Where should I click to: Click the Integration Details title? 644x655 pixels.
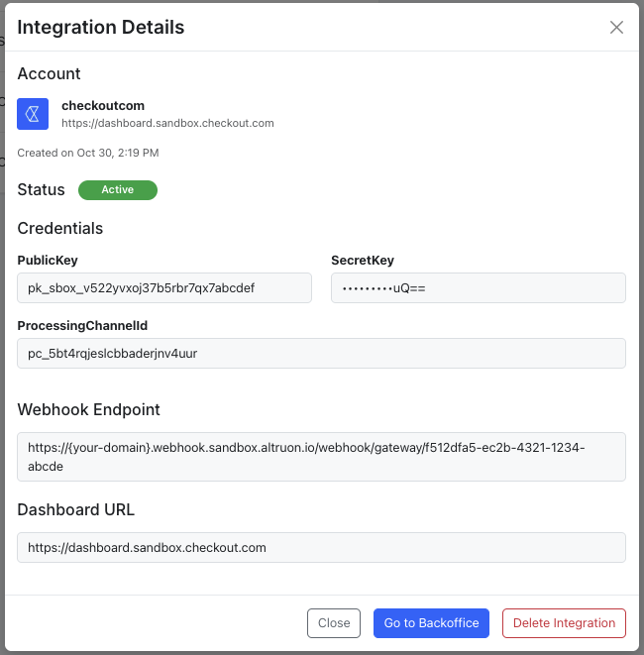coord(101,28)
